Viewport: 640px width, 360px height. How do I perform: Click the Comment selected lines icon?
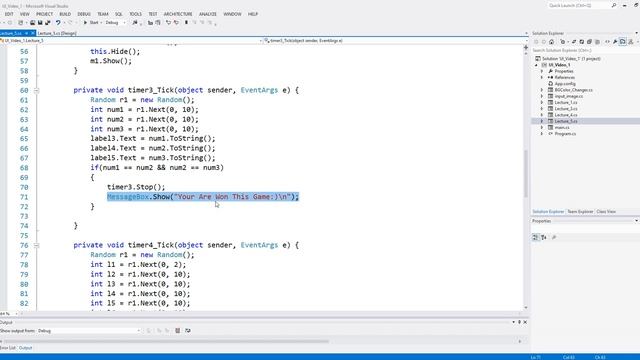click(x=168, y=23)
